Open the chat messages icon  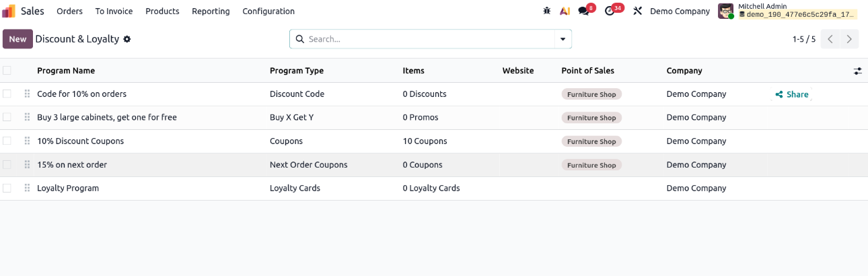pyautogui.click(x=584, y=11)
